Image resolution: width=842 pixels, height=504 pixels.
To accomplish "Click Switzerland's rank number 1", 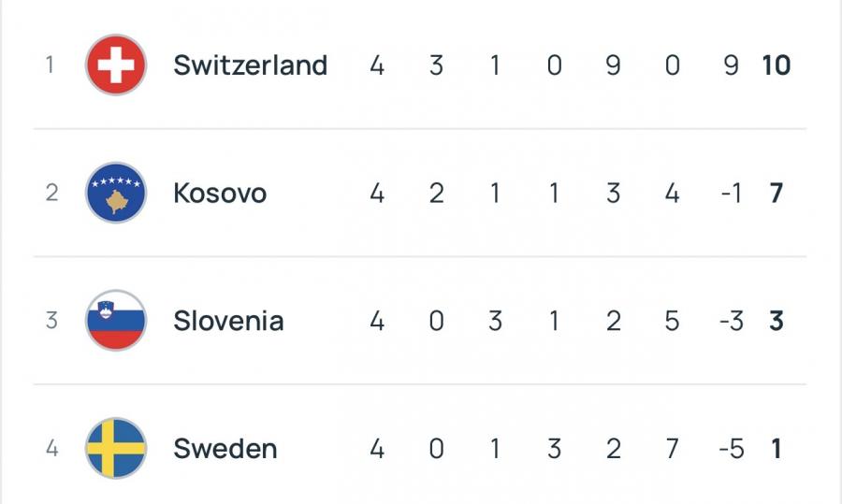I will 51,65.
